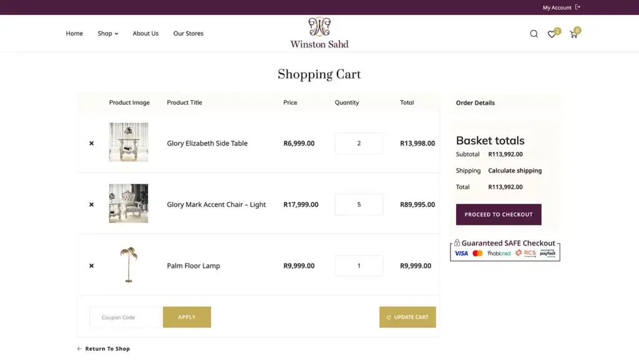Viewport: 639px width, 364px height.
Task: Remove Glory Elizabeth Side Table from cart
Action: [91, 143]
